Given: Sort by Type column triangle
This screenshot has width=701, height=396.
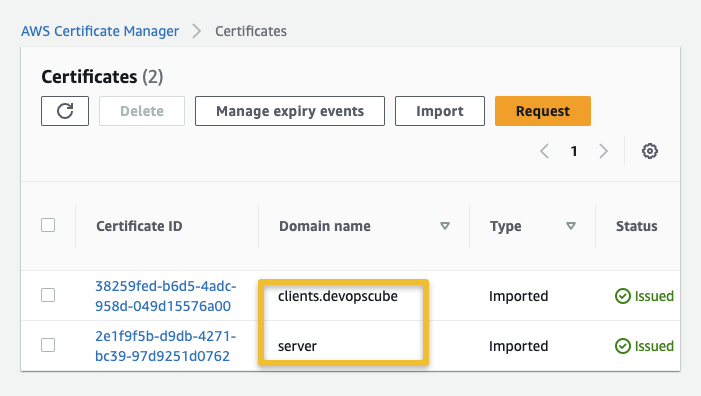Looking at the screenshot, I should click(x=570, y=226).
